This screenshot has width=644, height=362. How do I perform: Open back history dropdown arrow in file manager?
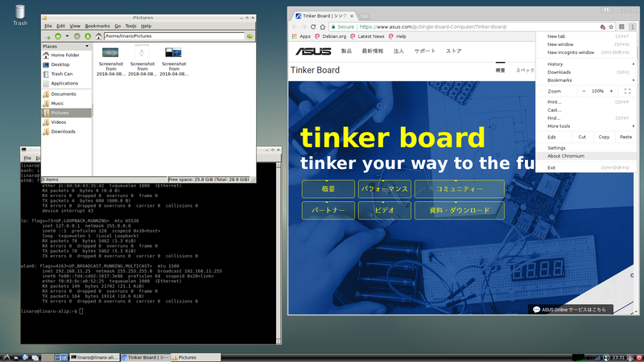coord(67,36)
